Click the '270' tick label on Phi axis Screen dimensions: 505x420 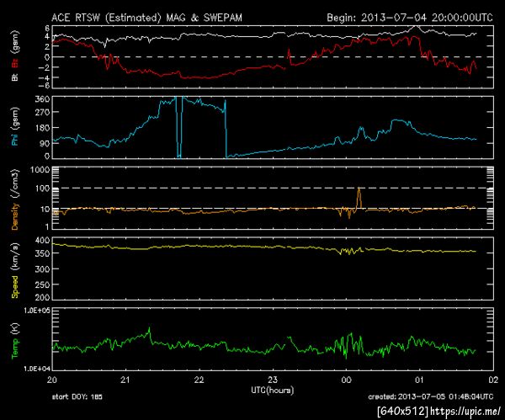coord(42,113)
